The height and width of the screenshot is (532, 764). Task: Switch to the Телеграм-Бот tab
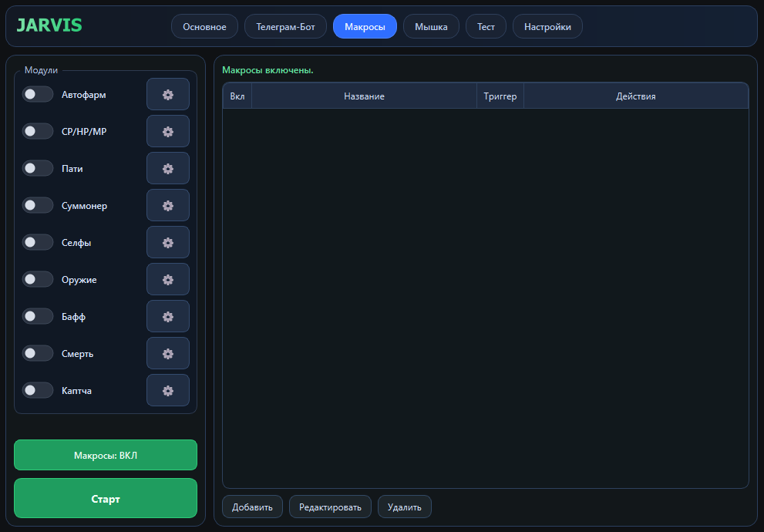(x=285, y=27)
